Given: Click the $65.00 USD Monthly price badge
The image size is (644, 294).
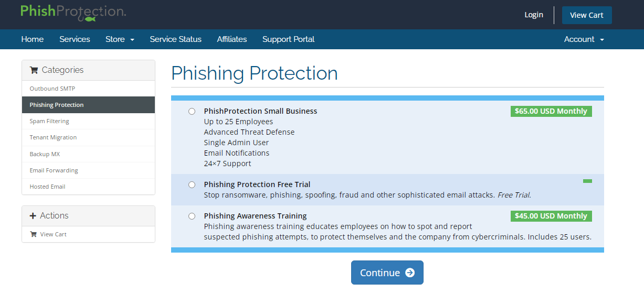Looking at the screenshot, I should [551, 111].
